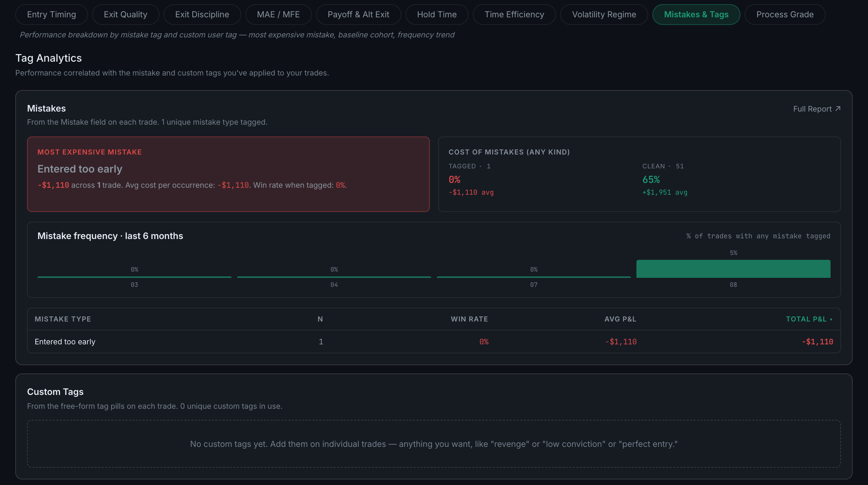Screen dimensions: 868x485
Task: Sort by the N column header
Action: tap(320, 319)
